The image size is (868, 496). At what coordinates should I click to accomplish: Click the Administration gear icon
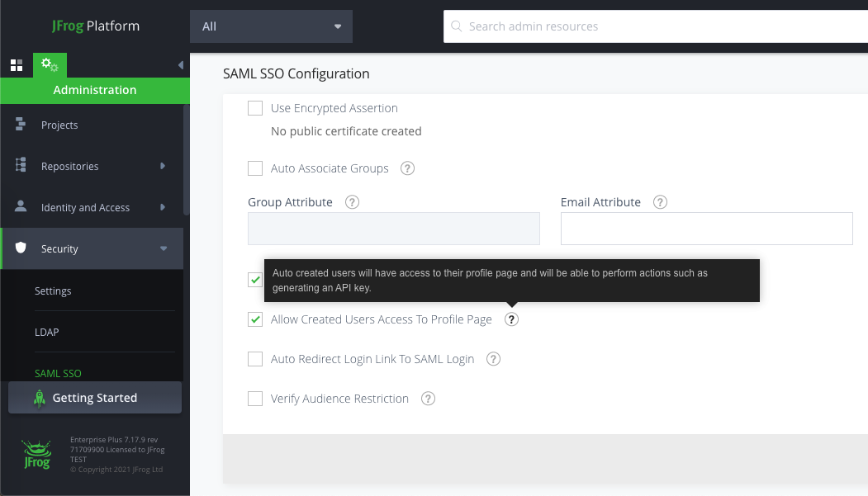(x=50, y=64)
